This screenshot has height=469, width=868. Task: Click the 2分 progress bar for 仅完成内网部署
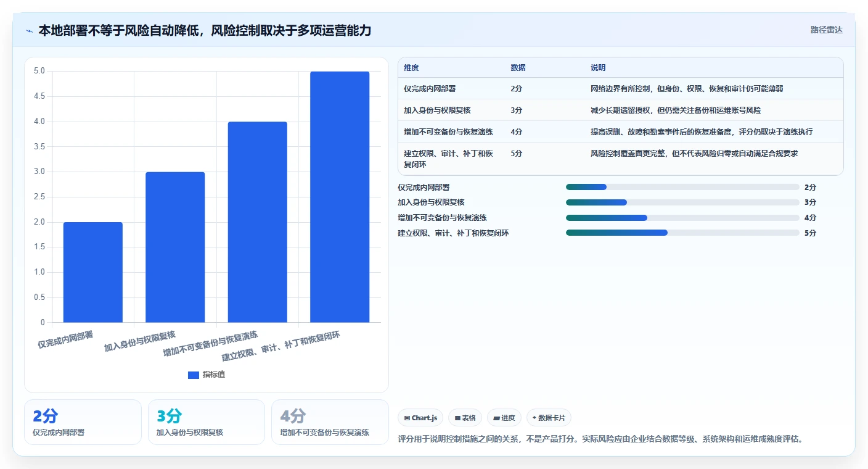[682, 187]
